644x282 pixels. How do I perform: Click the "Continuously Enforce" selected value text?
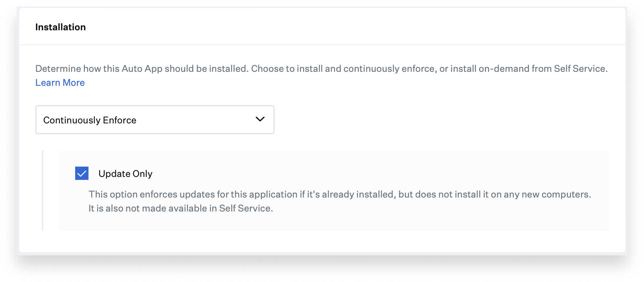90,120
